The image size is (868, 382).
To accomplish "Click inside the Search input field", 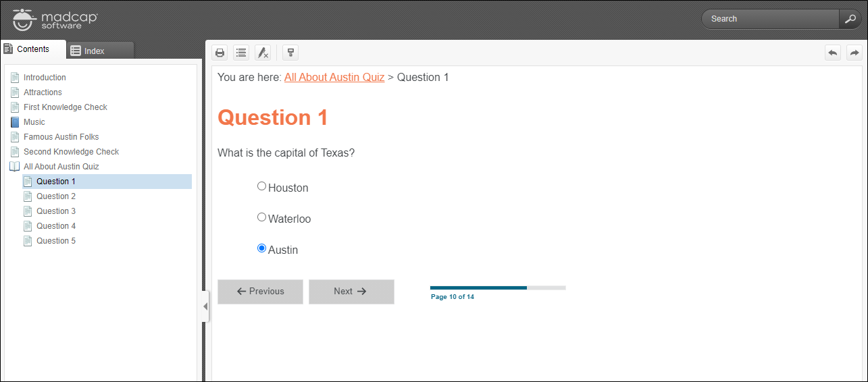I will click(x=771, y=19).
